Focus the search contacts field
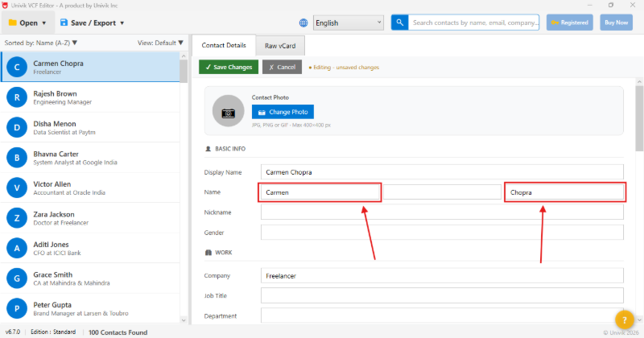Image resolution: width=644 pixels, height=338 pixels. pos(473,23)
